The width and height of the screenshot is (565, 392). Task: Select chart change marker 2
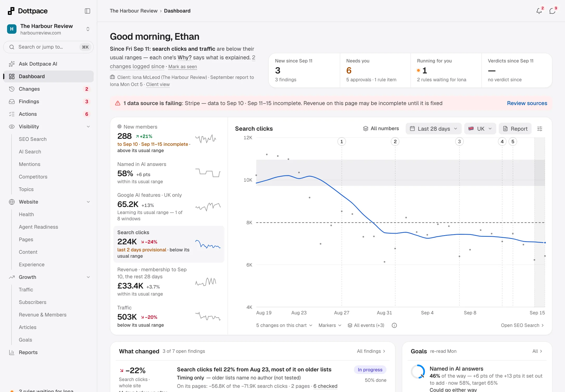tap(395, 142)
